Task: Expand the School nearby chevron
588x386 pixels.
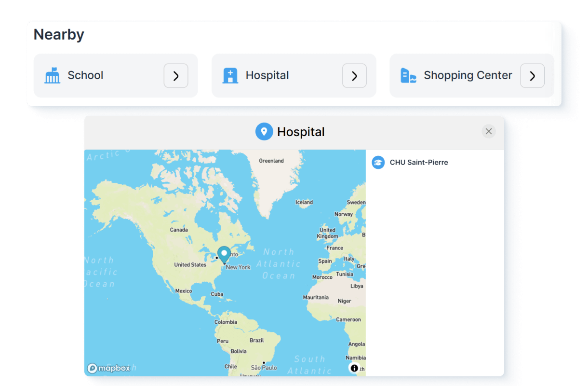Action: tap(176, 76)
